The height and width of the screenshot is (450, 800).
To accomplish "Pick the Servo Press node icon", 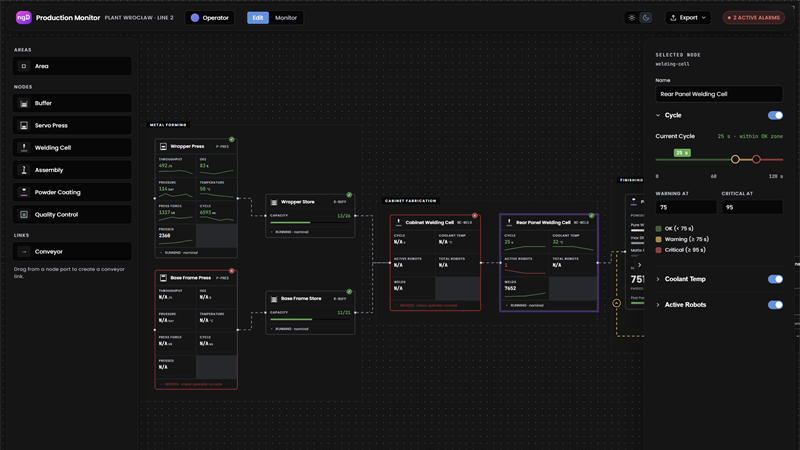I will (x=23, y=126).
